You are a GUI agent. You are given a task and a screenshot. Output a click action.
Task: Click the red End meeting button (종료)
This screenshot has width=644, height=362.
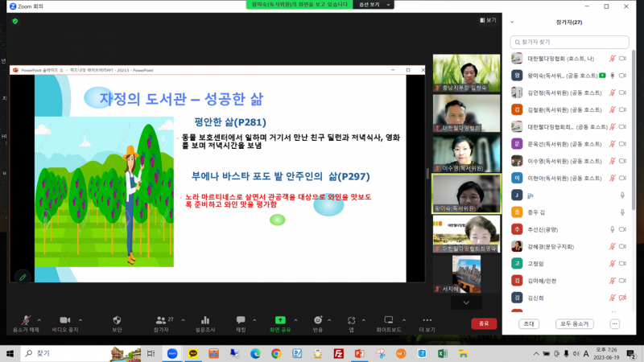(x=483, y=323)
